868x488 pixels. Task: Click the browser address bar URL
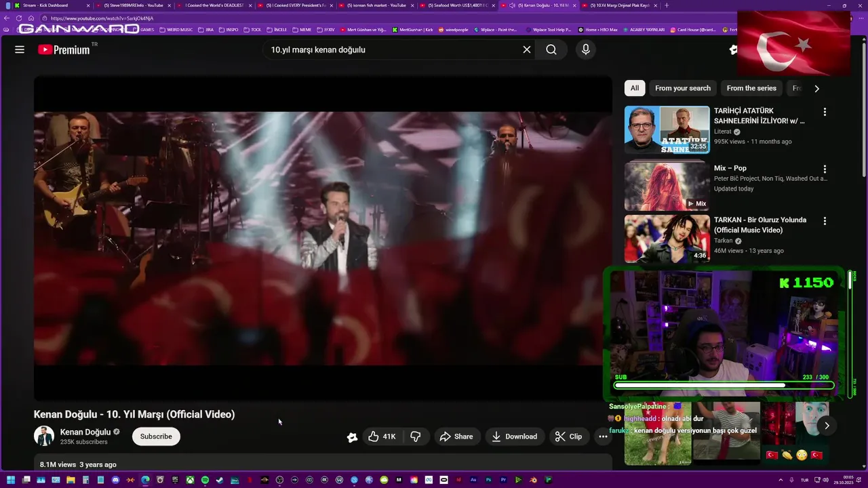pyautogui.click(x=100, y=18)
